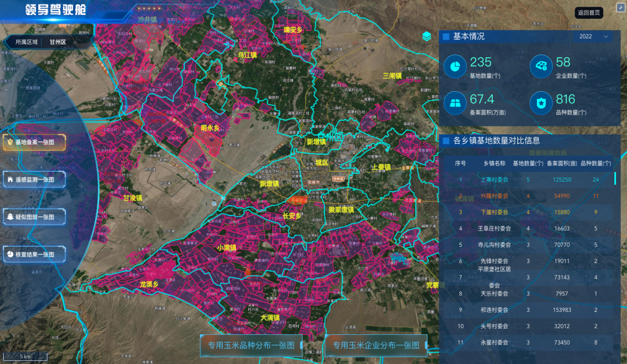The height and width of the screenshot is (364, 627).
Task: Click the 上秦镇 map label
Action: pos(381,167)
